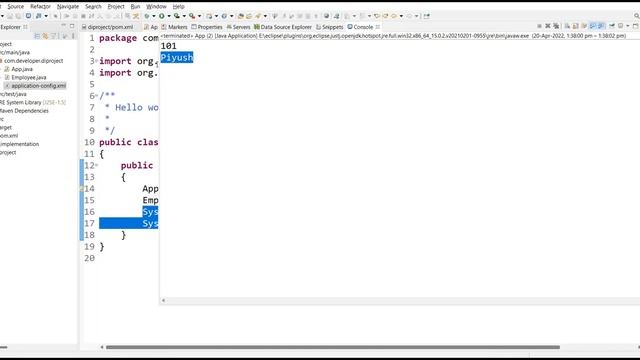This screenshot has width=640, height=360.
Task: Collapse the method fold on line 12
Action: pyautogui.click(x=96, y=165)
